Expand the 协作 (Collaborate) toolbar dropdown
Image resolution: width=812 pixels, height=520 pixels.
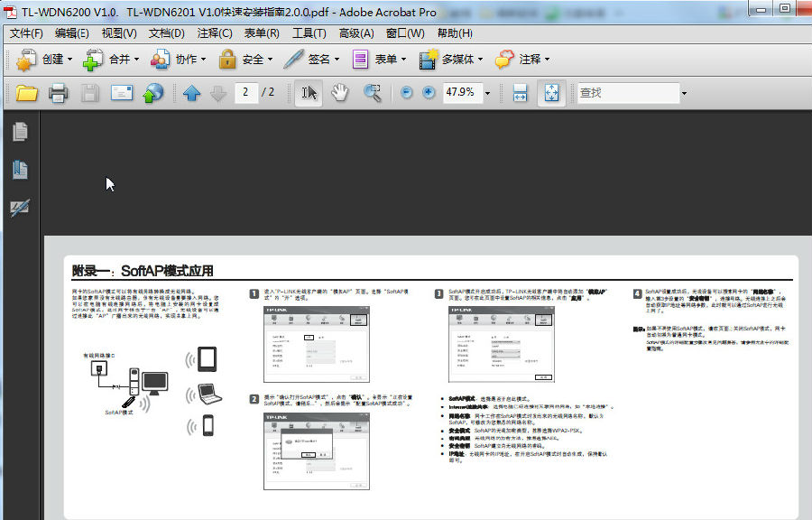[x=203, y=60]
